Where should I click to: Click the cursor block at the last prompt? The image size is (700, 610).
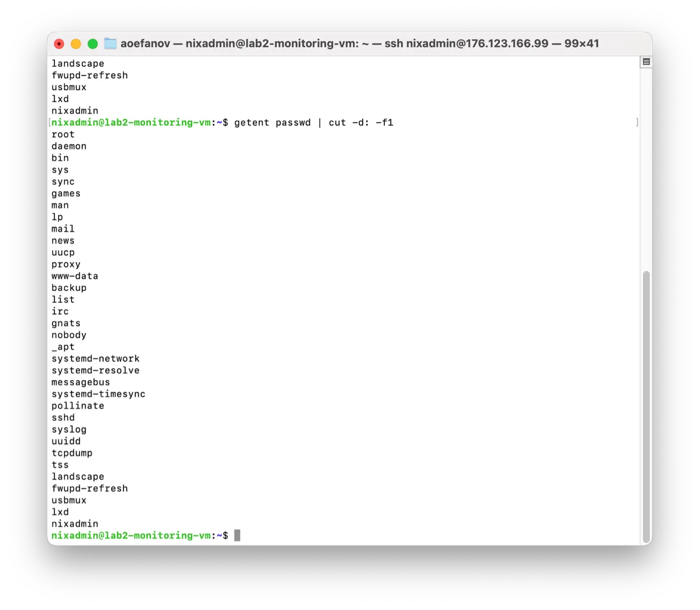(x=237, y=536)
